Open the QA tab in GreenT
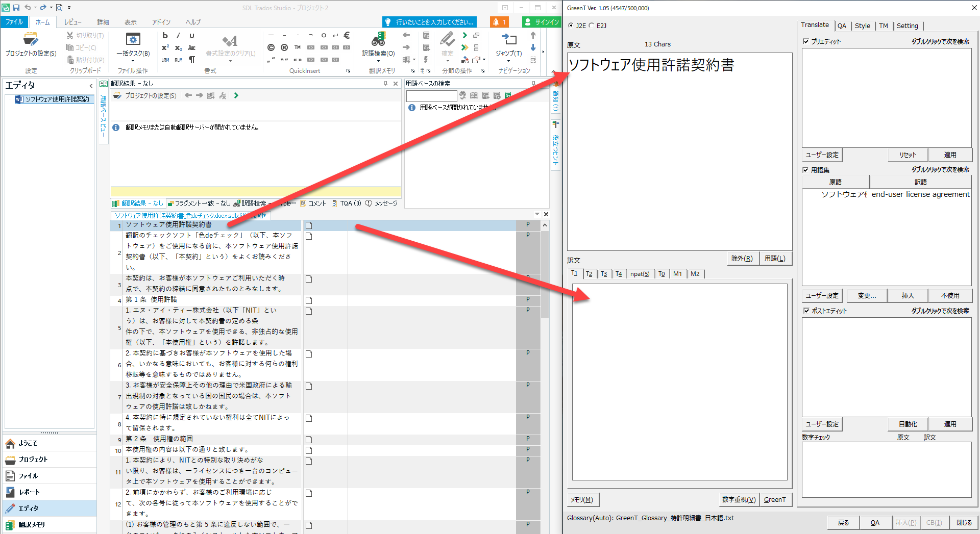 click(842, 26)
